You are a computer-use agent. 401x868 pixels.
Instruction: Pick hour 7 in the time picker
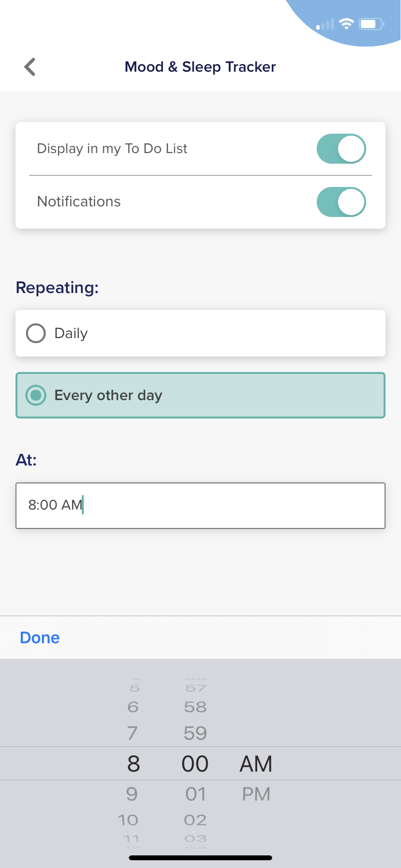pyautogui.click(x=132, y=733)
